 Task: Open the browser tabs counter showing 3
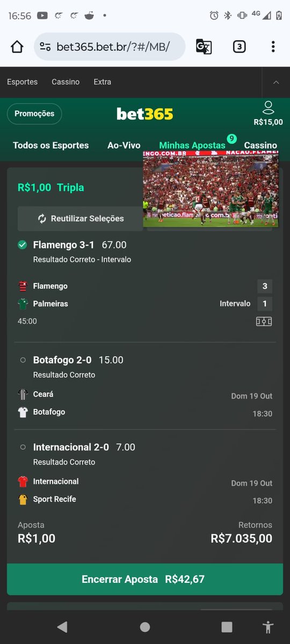[240, 47]
